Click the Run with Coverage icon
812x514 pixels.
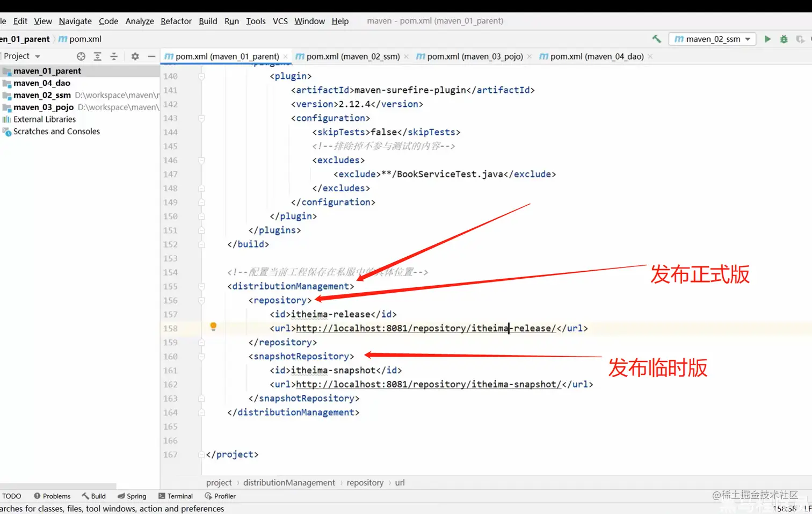pos(800,39)
